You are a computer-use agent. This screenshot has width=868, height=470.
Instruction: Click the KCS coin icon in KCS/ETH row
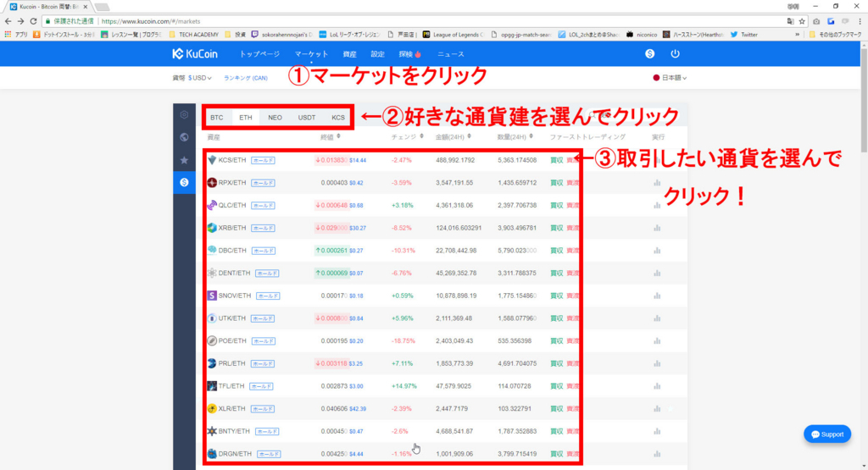tap(212, 160)
